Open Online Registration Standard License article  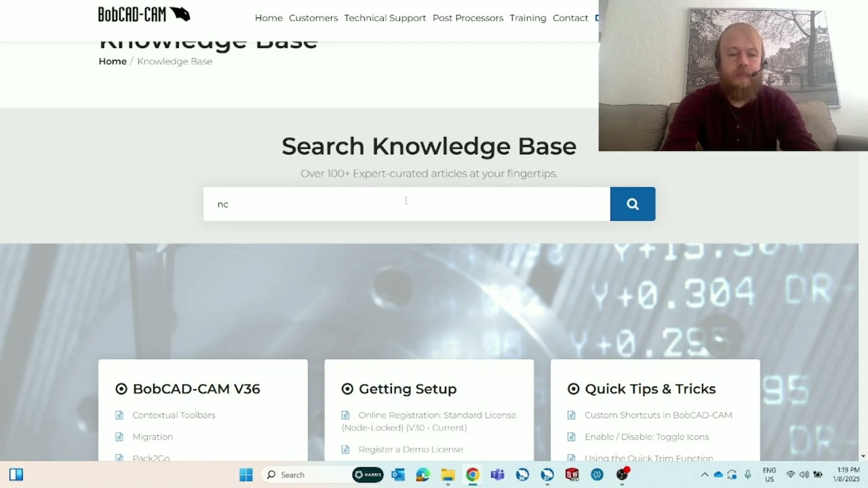429,421
